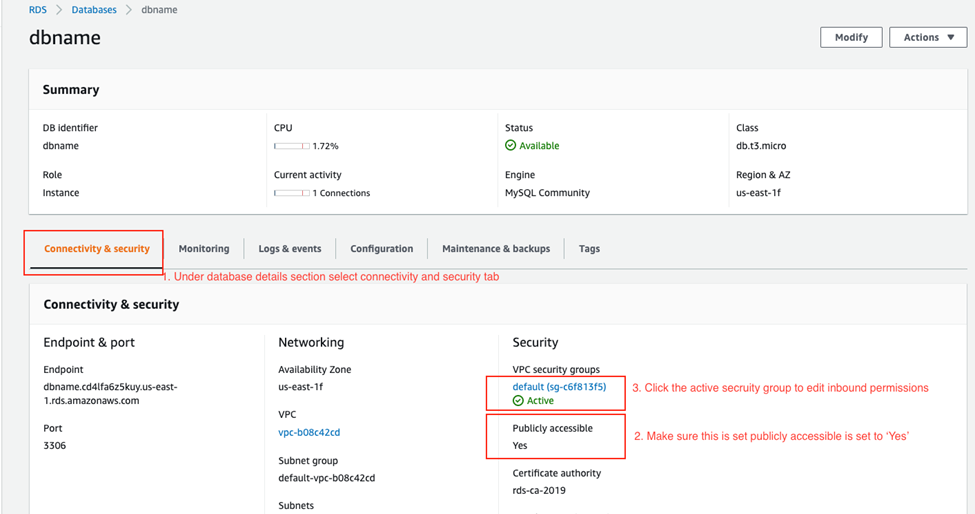
Task: Click the first breadcrumb chevron separator
Action: click(x=57, y=10)
